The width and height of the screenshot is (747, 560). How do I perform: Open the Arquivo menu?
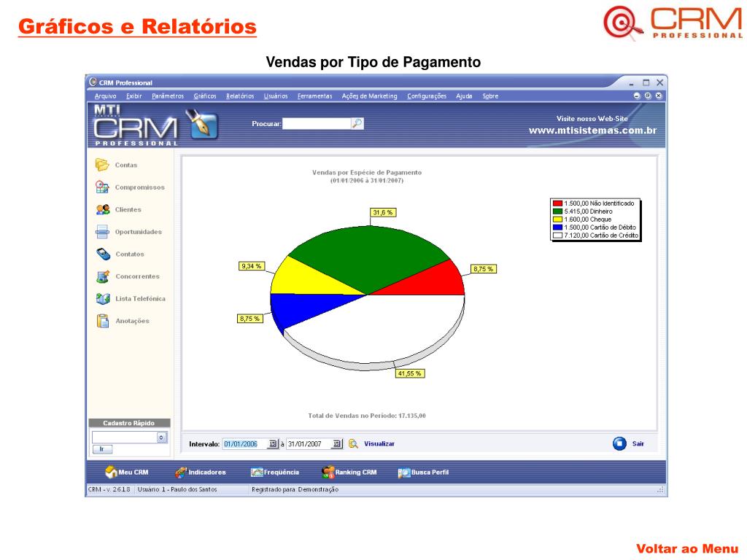tap(105, 96)
